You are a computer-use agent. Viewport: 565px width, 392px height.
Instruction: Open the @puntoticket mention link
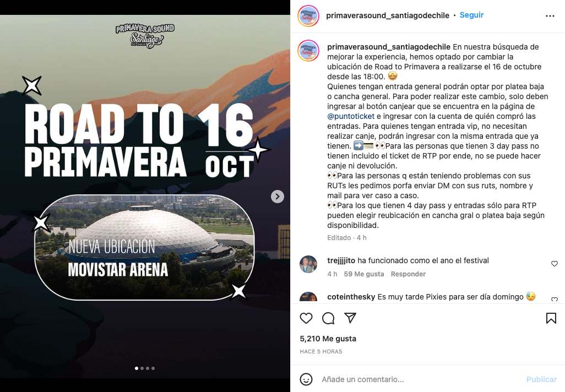coord(351,116)
